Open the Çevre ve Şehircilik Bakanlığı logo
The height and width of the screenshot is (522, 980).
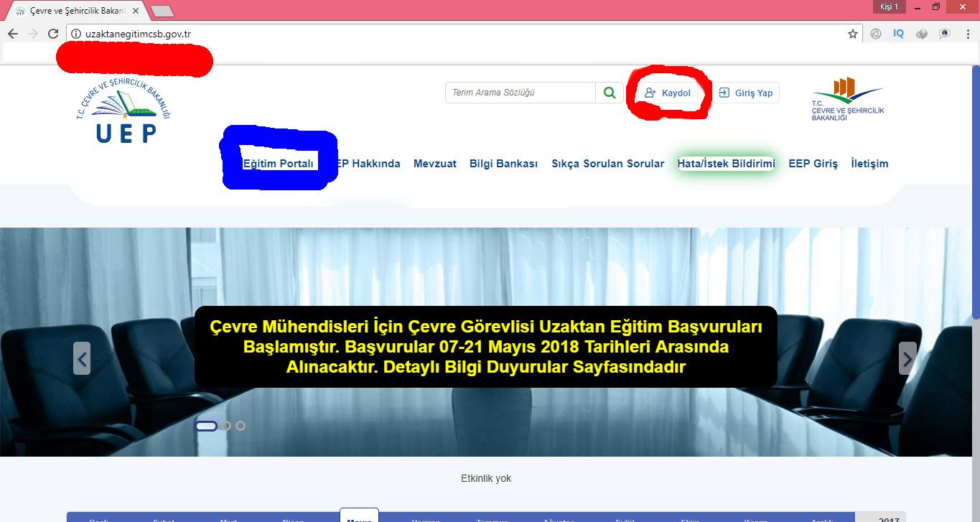848,98
